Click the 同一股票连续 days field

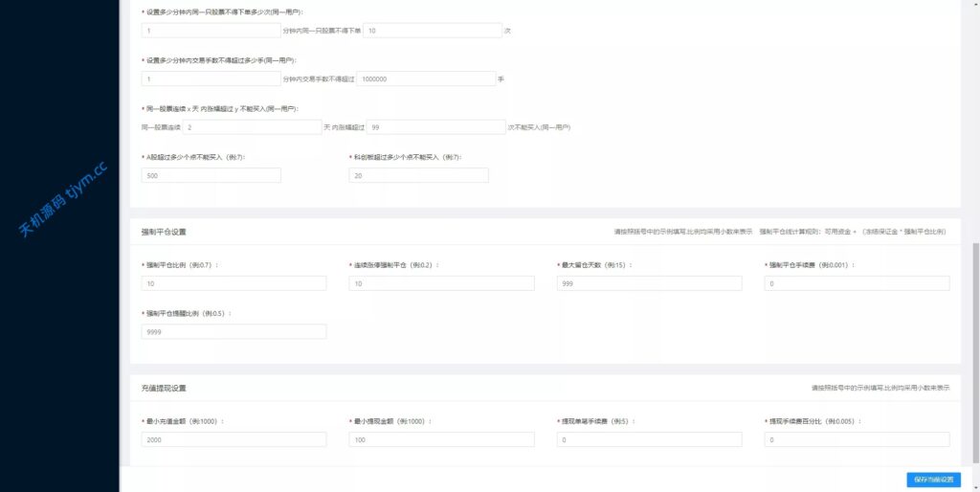[253, 126]
